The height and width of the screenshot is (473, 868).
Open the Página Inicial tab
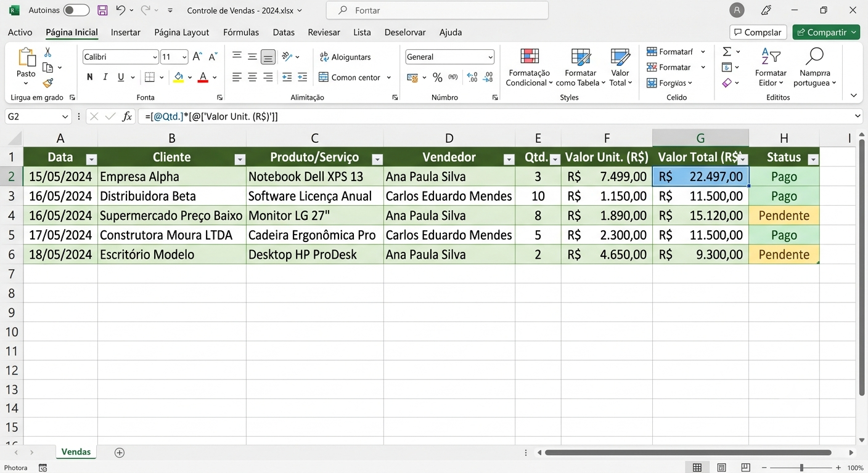72,33
